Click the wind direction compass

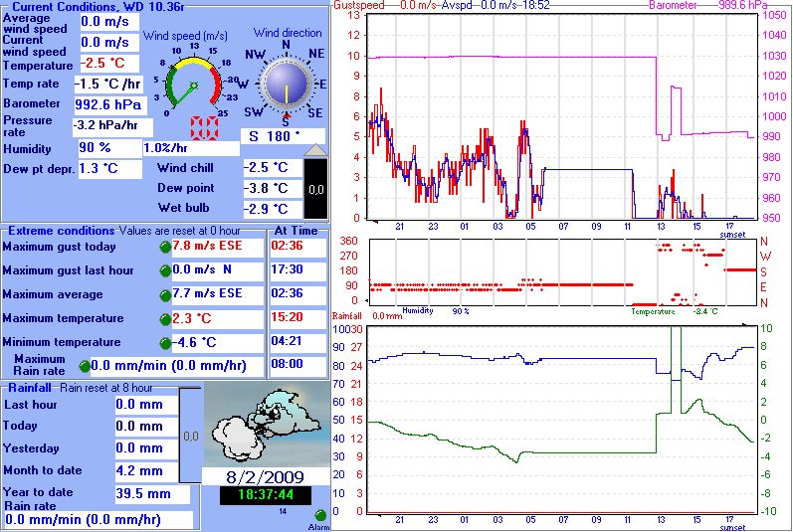tap(286, 84)
